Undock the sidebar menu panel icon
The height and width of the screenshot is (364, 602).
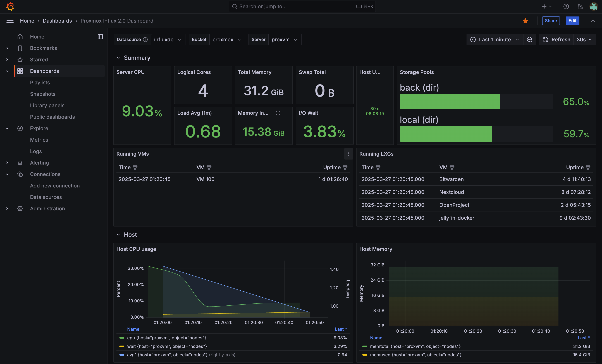[100, 37]
